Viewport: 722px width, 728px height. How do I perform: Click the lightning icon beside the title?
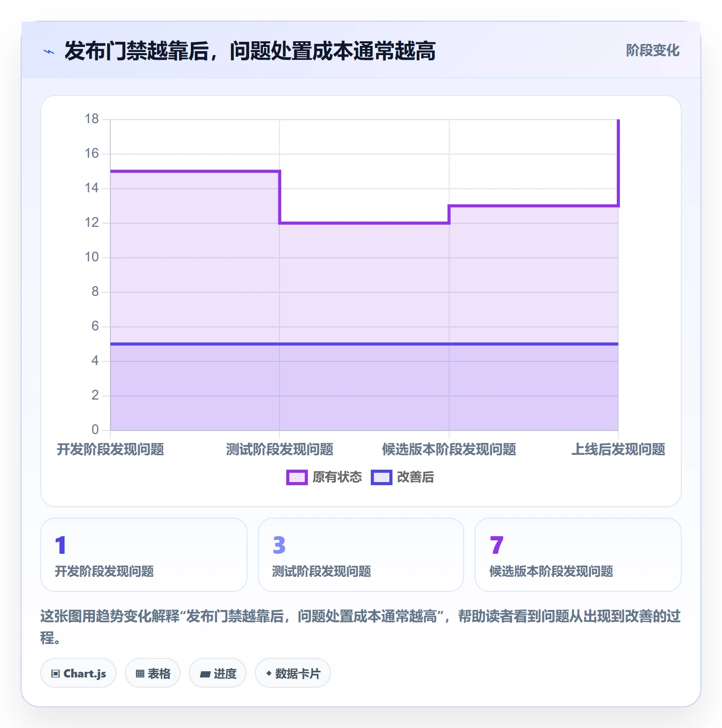coord(49,52)
